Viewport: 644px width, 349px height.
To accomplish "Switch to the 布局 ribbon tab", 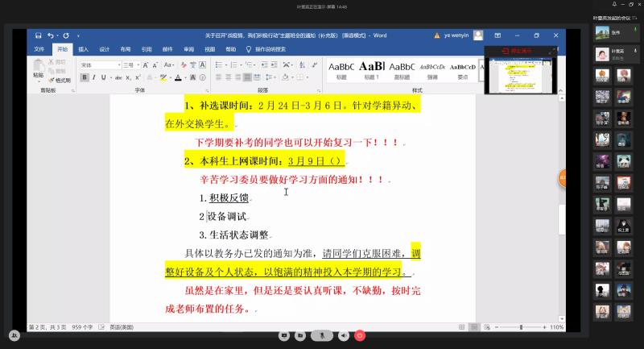I will pos(126,49).
